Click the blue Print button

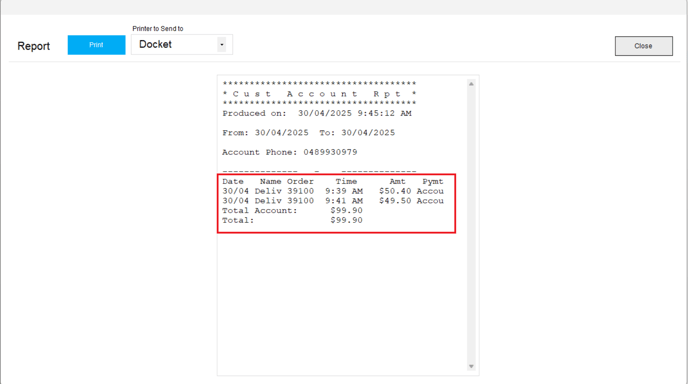96,45
